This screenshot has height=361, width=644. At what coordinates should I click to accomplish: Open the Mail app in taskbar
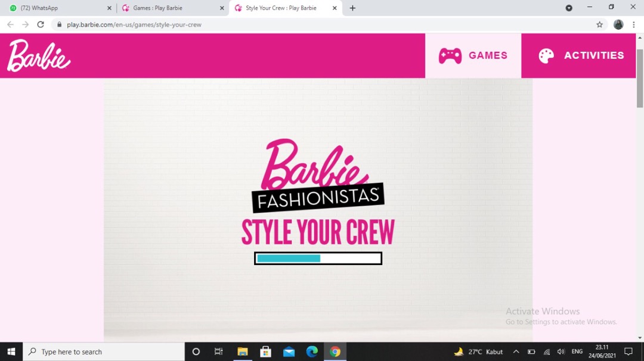(289, 351)
